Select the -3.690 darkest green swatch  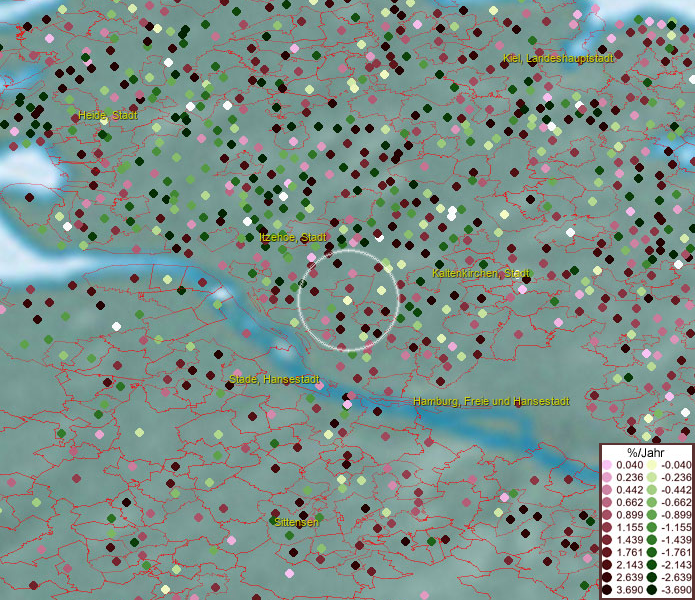pyautogui.click(x=652, y=590)
